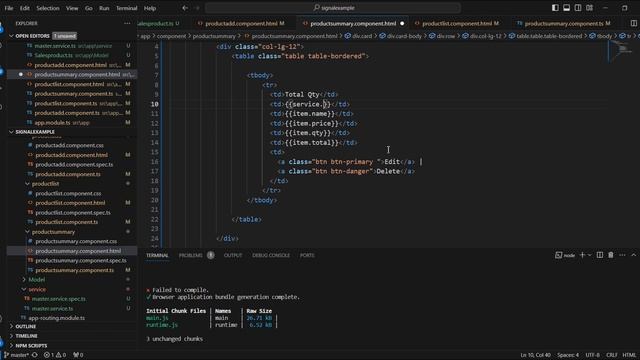Add a new terminal with plus icon

click(582, 255)
